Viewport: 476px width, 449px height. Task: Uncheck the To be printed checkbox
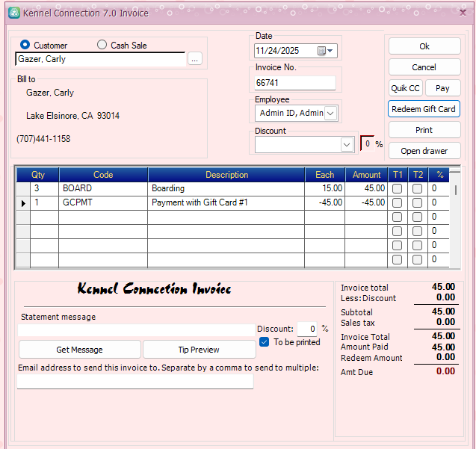pos(265,342)
